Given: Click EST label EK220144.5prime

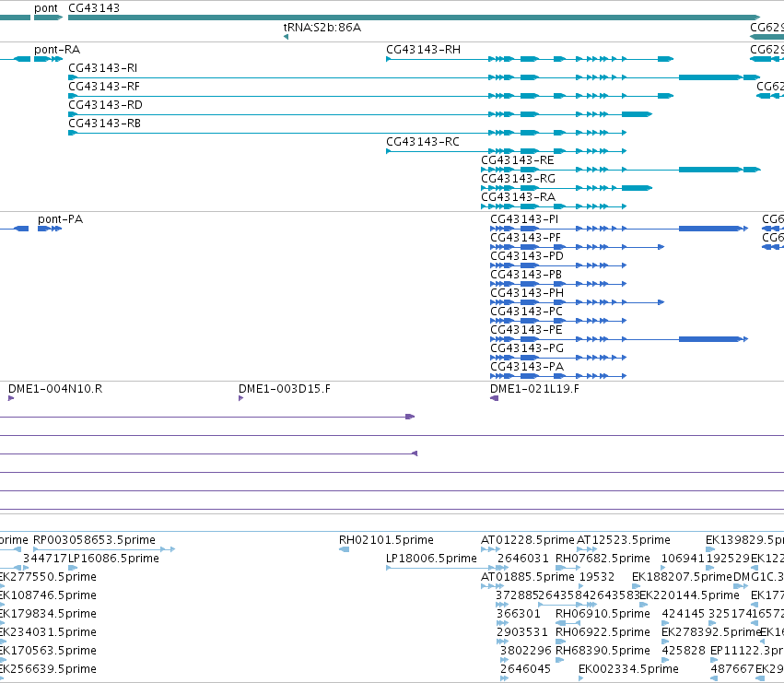Looking at the screenshot, I should coord(689,596).
